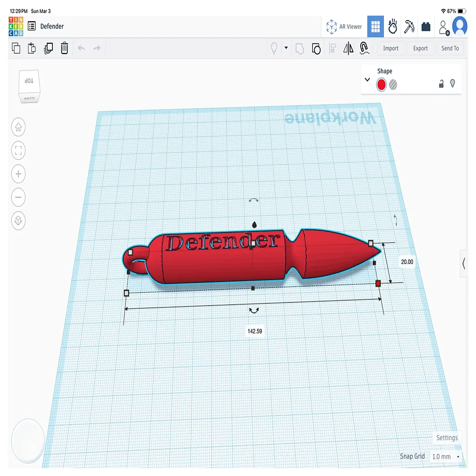Viewport: 476px width, 476px height.
Task: Zoom in with the plus button
Action: click(18, 174)
